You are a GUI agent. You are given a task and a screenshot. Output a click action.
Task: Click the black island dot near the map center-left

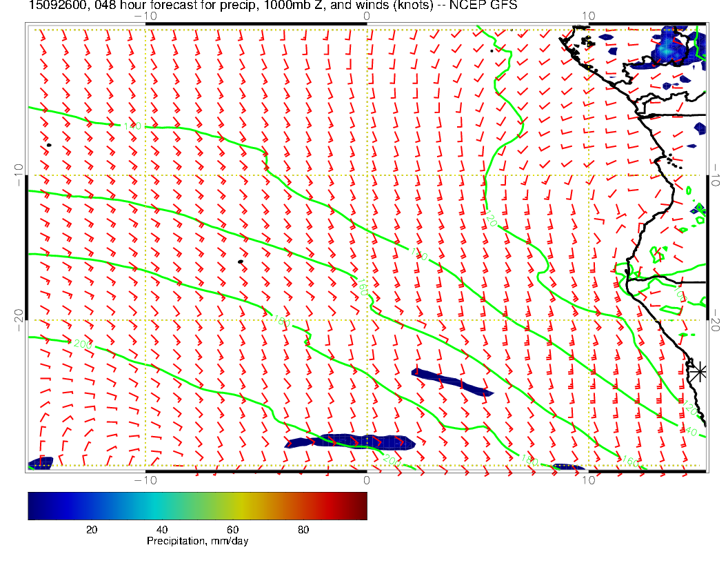click(241, 262)
